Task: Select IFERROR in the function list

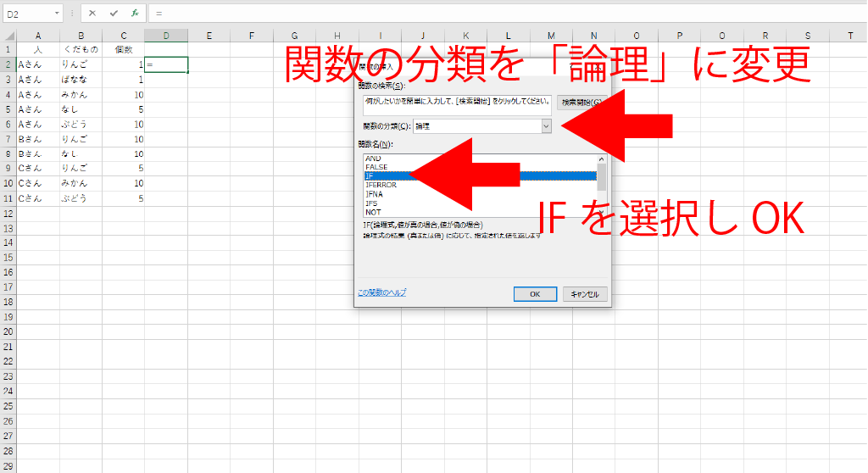Action: click(x=381, y=185)
